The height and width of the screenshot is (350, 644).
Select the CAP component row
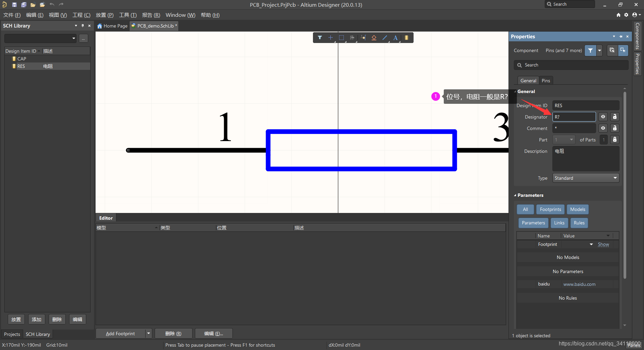point(47,59)
